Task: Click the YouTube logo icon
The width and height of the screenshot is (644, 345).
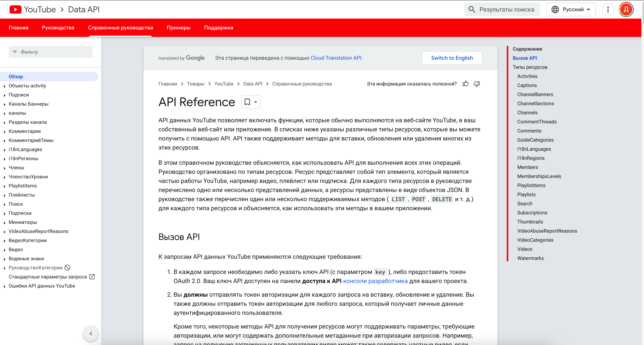Action: [x=15, y=9]
